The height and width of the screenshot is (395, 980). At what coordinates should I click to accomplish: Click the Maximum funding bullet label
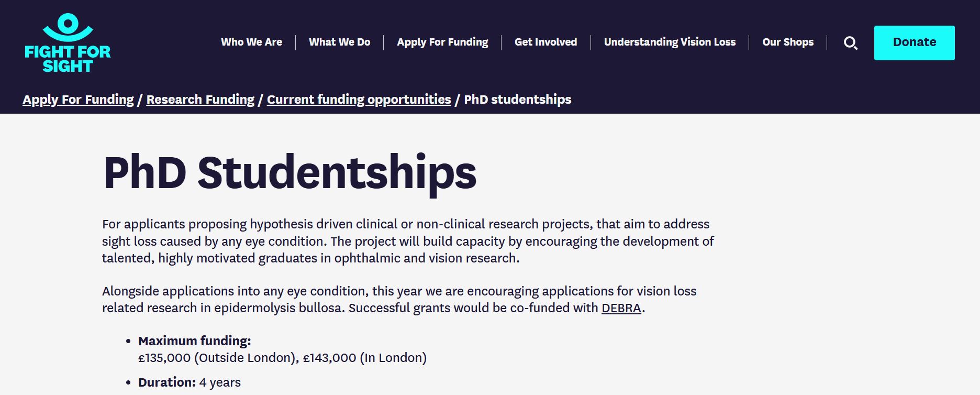click(x=194, y=341)
